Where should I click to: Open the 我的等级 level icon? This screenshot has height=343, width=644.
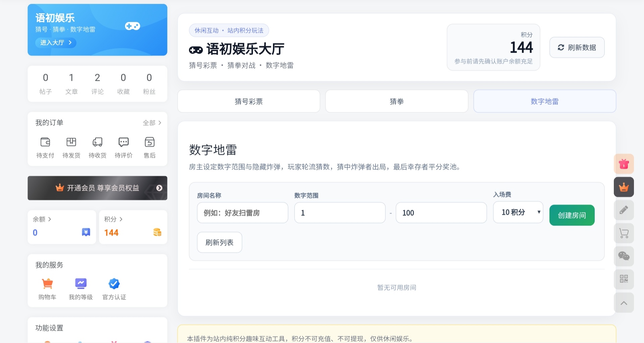coord(81,284)
